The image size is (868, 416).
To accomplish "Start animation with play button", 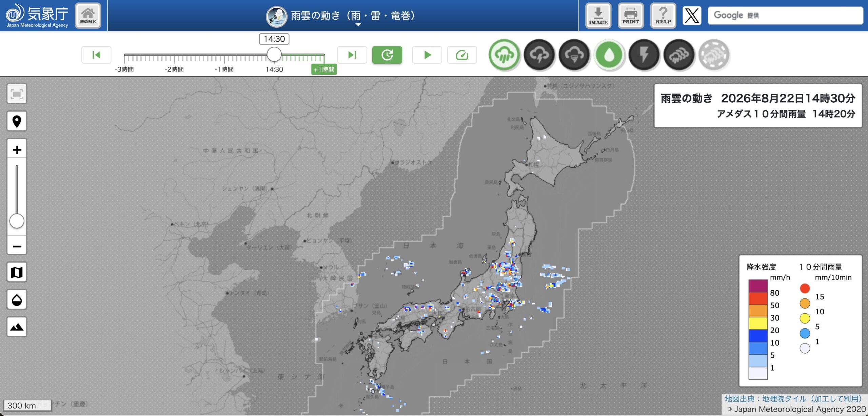I will click(427, 55).
